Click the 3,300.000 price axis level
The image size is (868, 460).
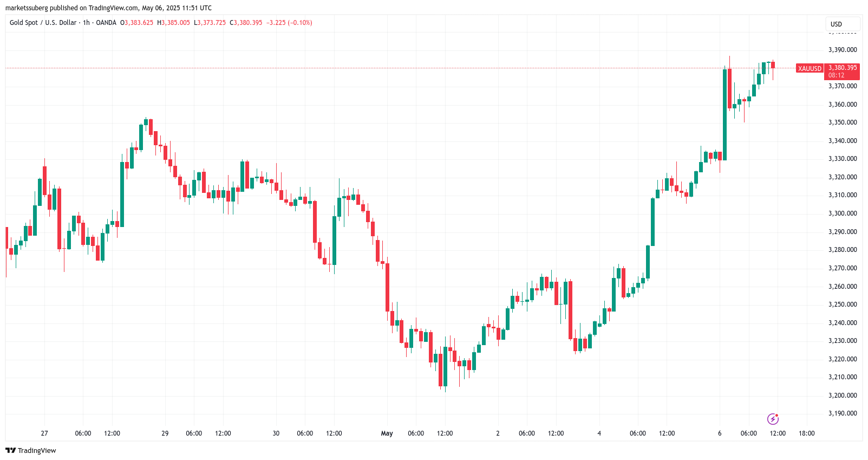pyautogui.click(x=843, y=213)
